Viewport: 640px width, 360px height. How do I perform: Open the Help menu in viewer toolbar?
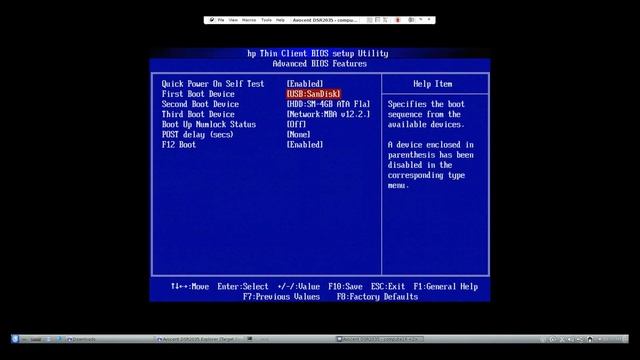(280, 20)
